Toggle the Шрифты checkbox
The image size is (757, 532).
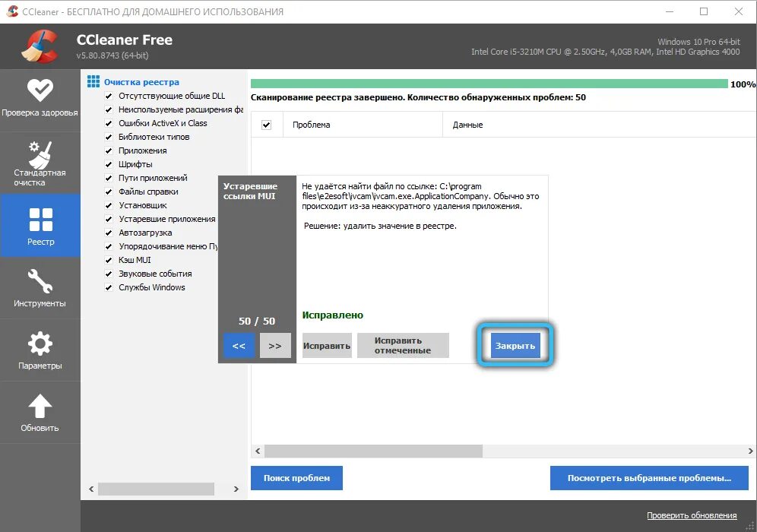[109, 165]
